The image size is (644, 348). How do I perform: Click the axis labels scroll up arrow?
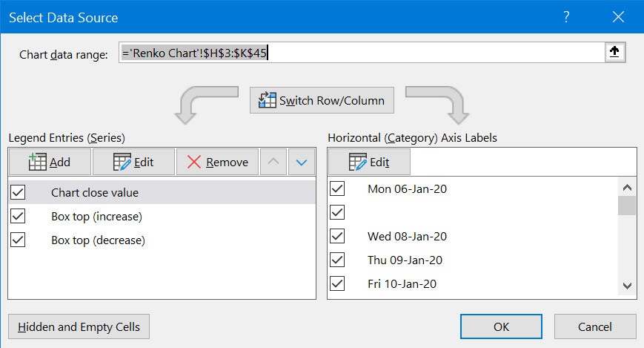(x=627, y=188)
